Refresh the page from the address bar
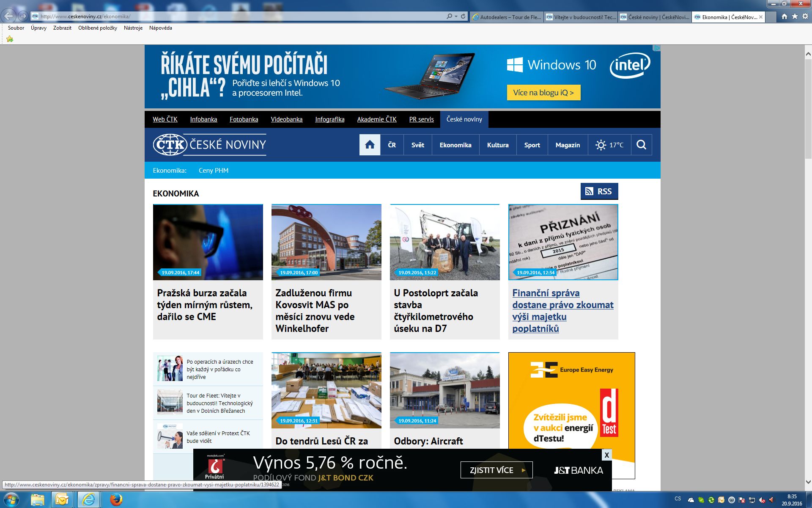Screen dimensions: 812x508 pos(463,17)
